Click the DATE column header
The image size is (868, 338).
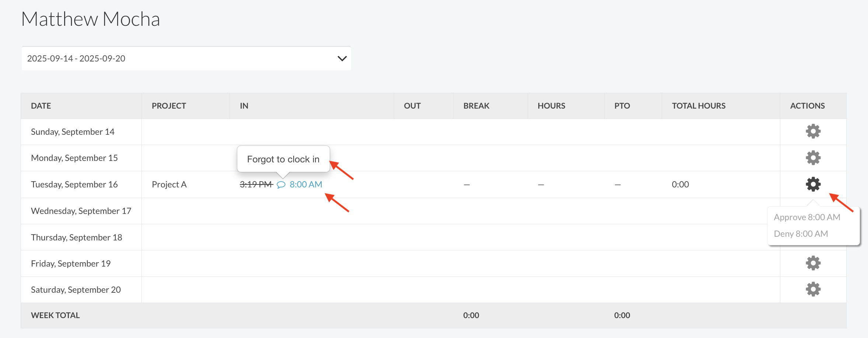pos(41,106)
